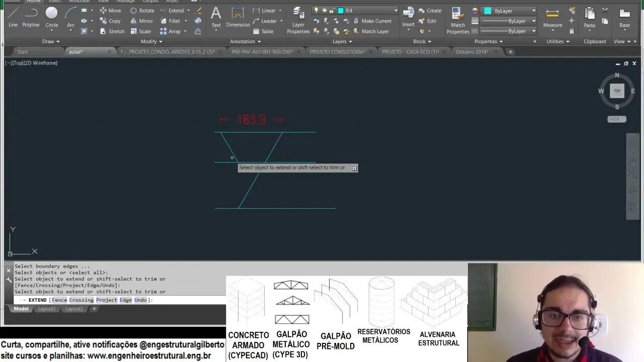Expand the Layers panel
The width and height of the screenshot is (644, 362).
[x=343, y=42]
